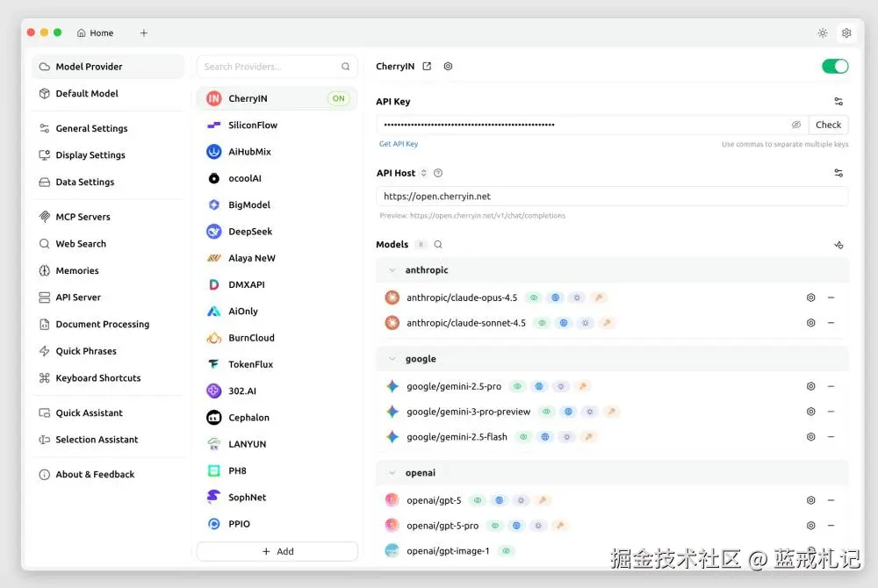Open Memories section
This screenshot has width=878, height=588.
click(108, 270)
